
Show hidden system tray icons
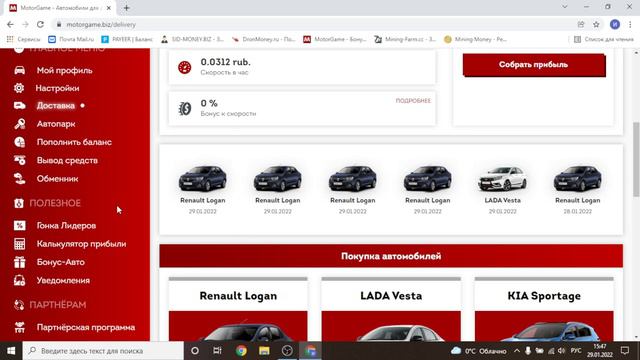coord(517,351)
